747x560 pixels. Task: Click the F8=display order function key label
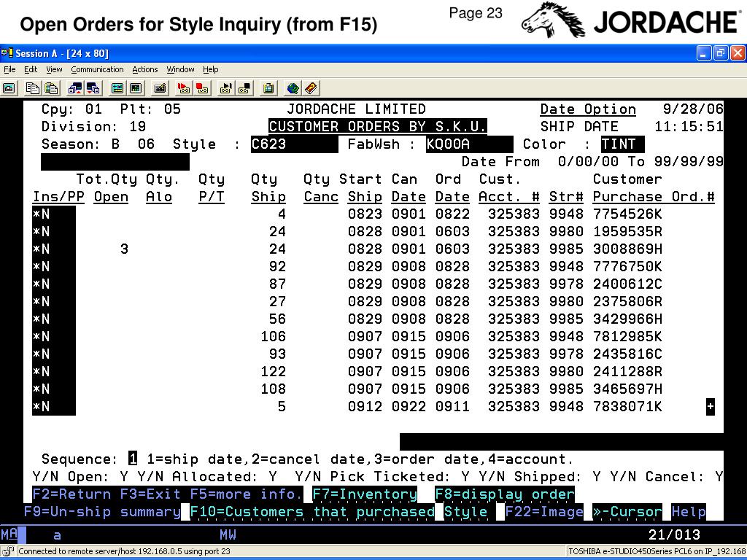click(505, 494)
